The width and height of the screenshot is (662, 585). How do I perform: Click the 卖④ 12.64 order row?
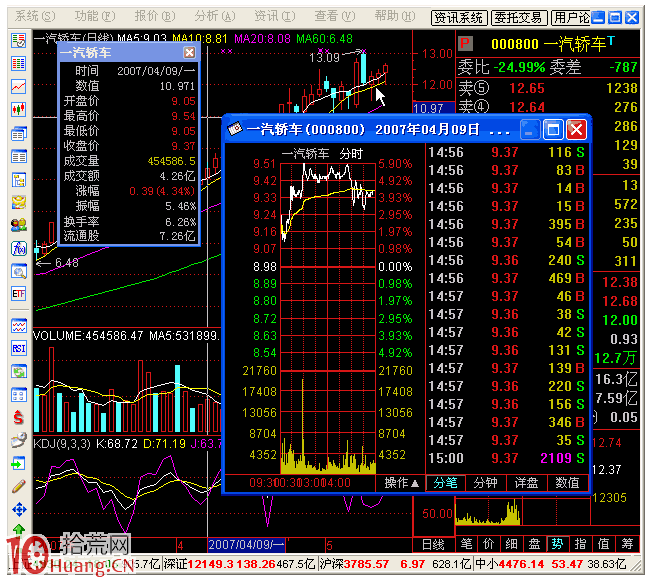548,107
